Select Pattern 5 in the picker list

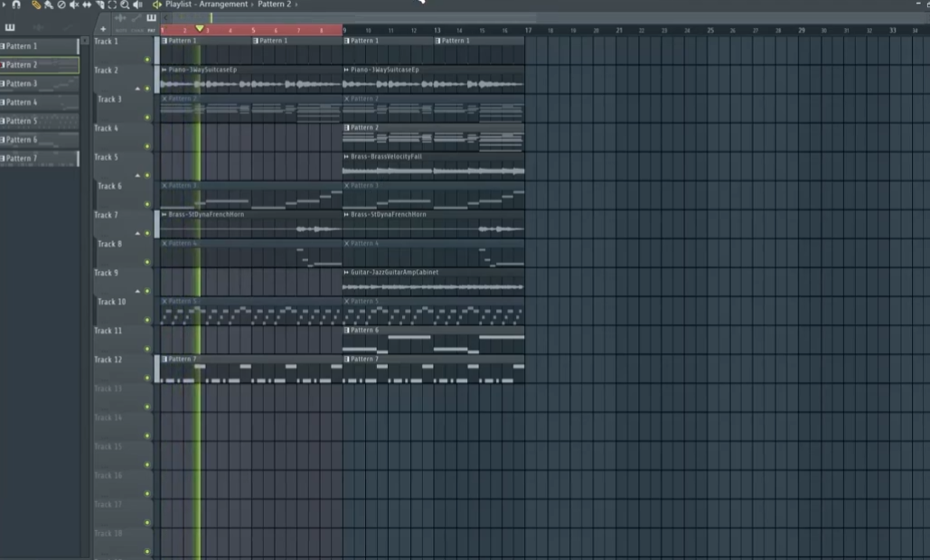(x=39, y=121)
